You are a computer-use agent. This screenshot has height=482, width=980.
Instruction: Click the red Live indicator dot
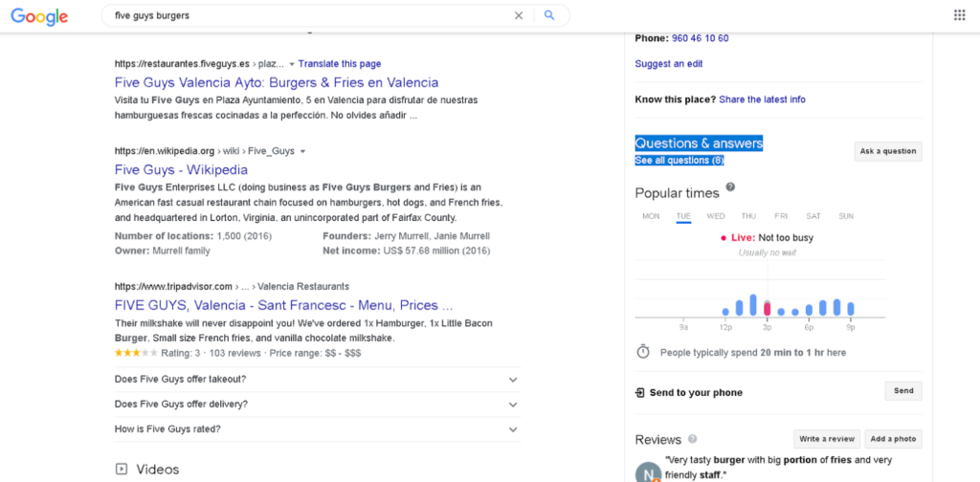tap(724, 238)
